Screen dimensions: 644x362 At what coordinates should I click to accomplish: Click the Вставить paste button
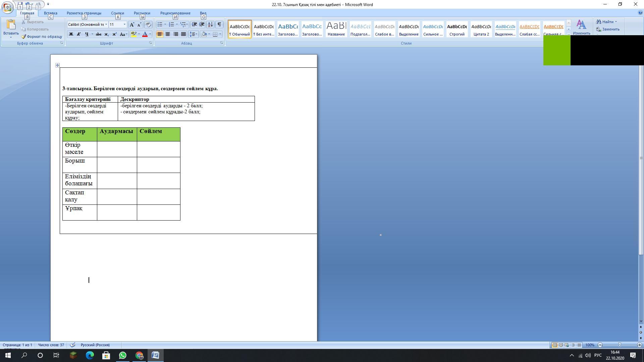click(11, 26)
